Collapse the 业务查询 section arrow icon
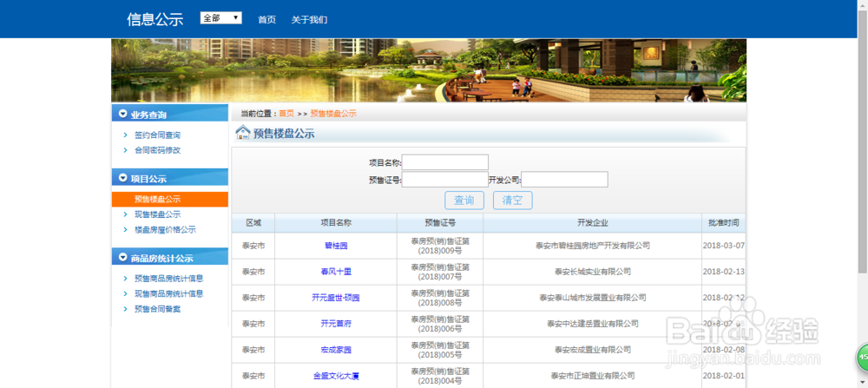This screenshot has height=388, width=868. click(x=123, y=115)
